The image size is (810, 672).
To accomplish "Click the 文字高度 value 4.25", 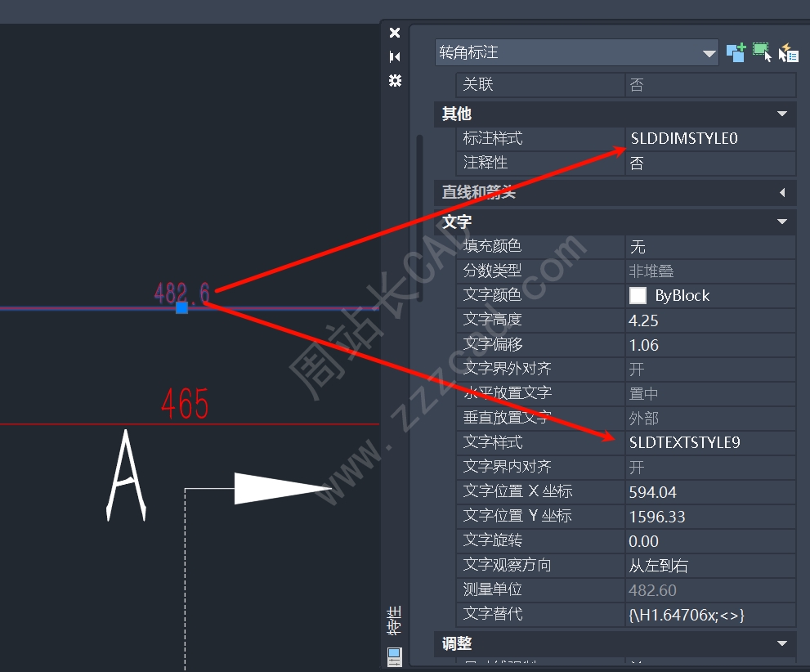I will pos(709,320).
